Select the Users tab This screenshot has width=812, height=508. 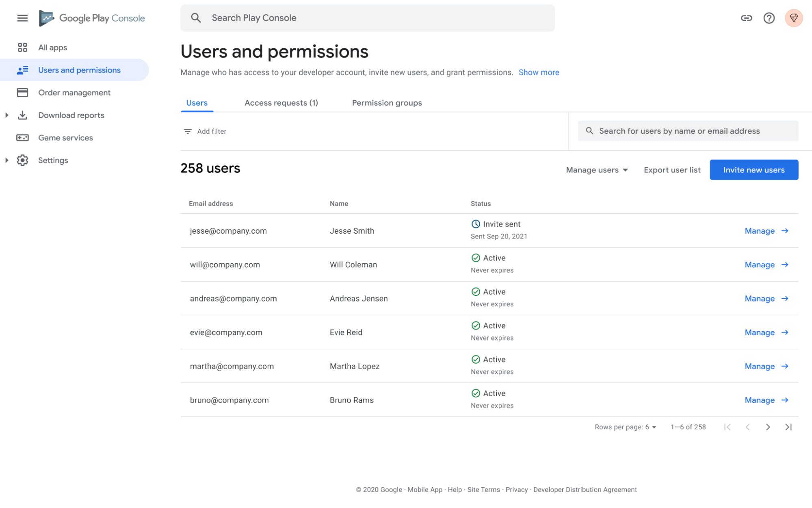[197, 102]
